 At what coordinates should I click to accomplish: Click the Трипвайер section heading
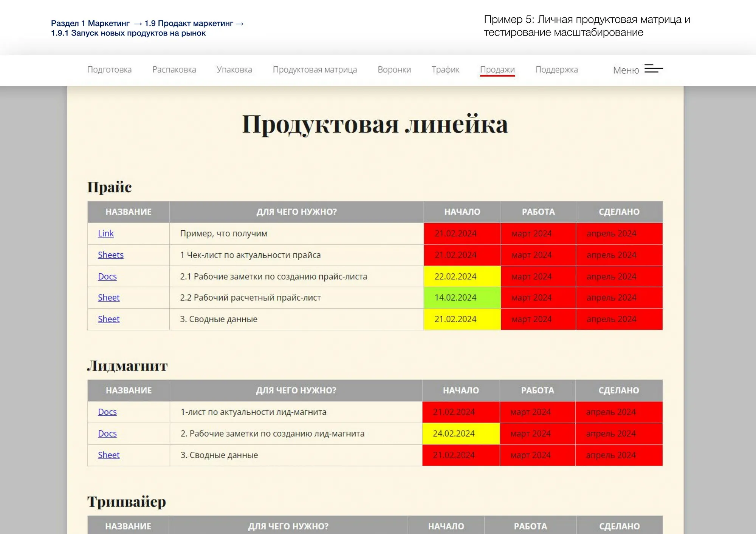click(127, 502)
